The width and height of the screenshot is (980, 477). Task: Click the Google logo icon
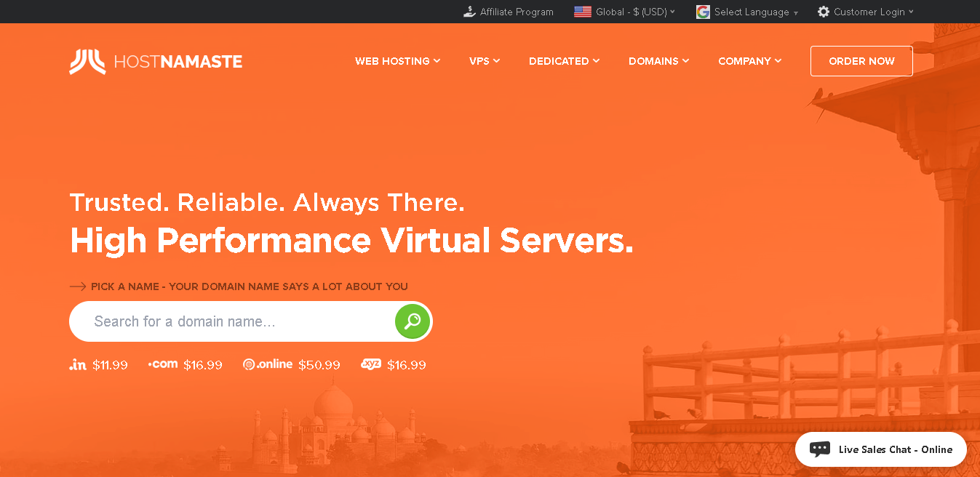[x=703, y=12]
